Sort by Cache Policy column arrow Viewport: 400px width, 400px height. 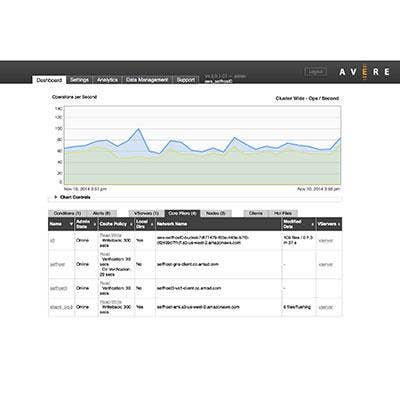131,224
